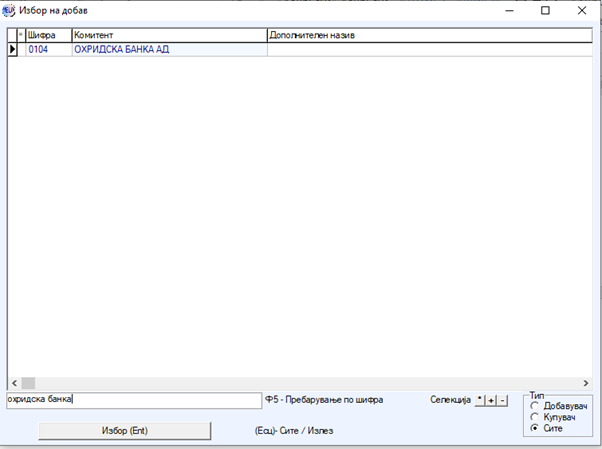This screenshot has height=449, width=602.
Task: Click the minus selection button
Action: [x=502, y=401]
